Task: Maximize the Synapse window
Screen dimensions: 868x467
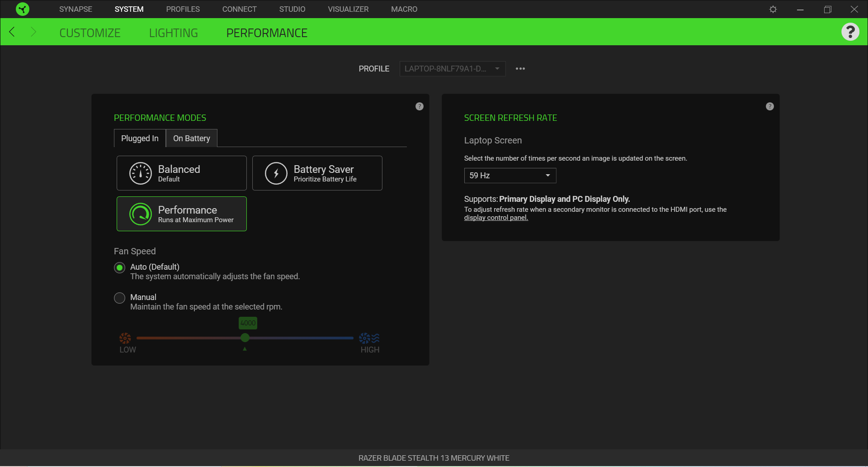Action: tap(827, 9)
